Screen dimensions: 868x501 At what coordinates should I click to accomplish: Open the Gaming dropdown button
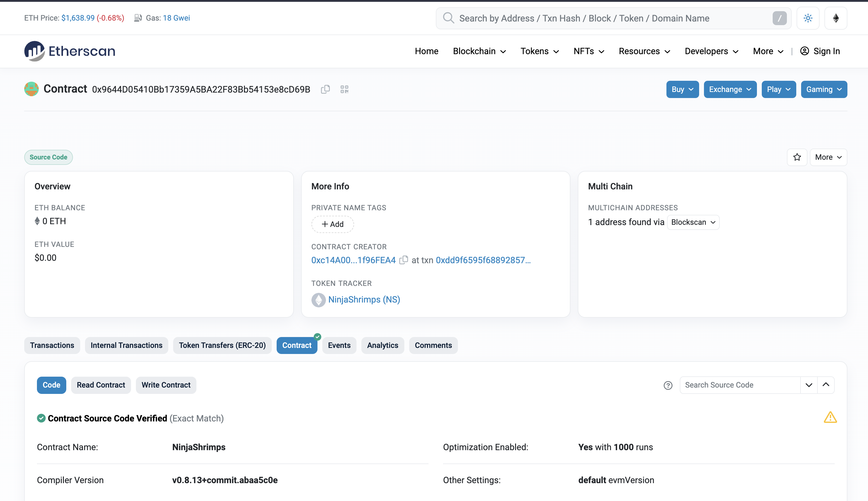coord(824,90)
